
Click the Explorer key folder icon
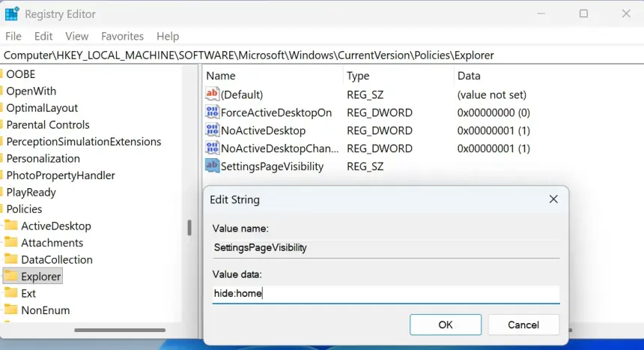(11, 277)
